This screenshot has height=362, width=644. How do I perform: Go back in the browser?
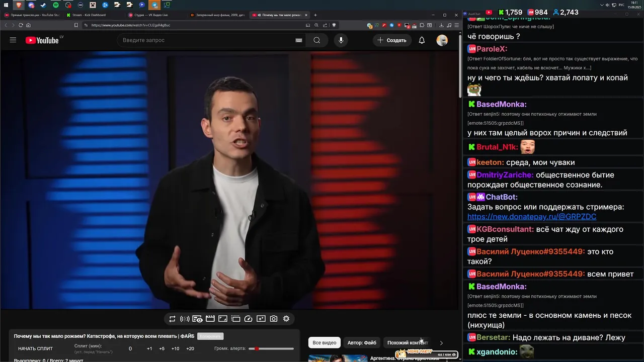click(x=6, y=25)
